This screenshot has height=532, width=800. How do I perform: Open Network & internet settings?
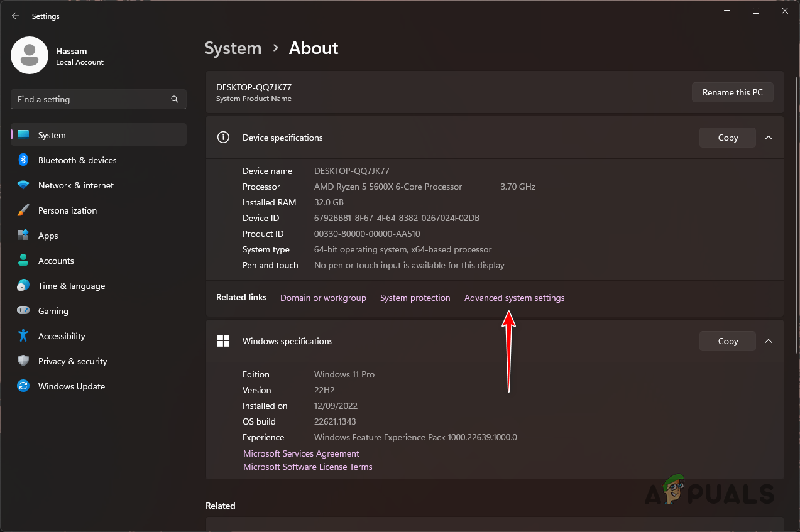click(75, 185)
